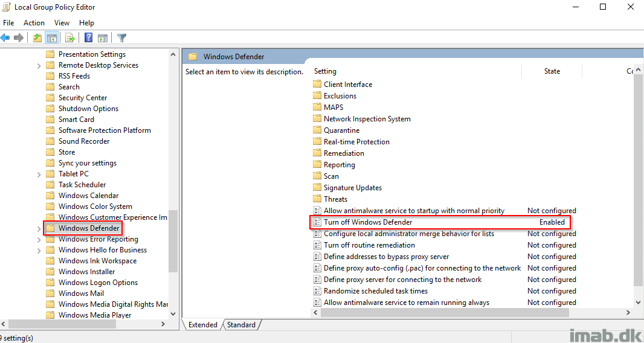Viewport: 644px width, 343px height.
Task: Expand the Windows Defender tree node
Action: coord(39,228)
